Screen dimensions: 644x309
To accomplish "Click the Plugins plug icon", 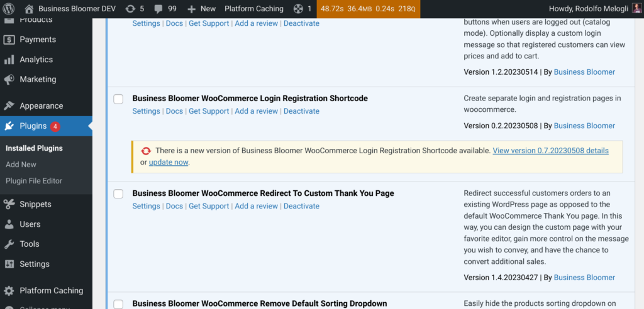I will click(9, 126).
